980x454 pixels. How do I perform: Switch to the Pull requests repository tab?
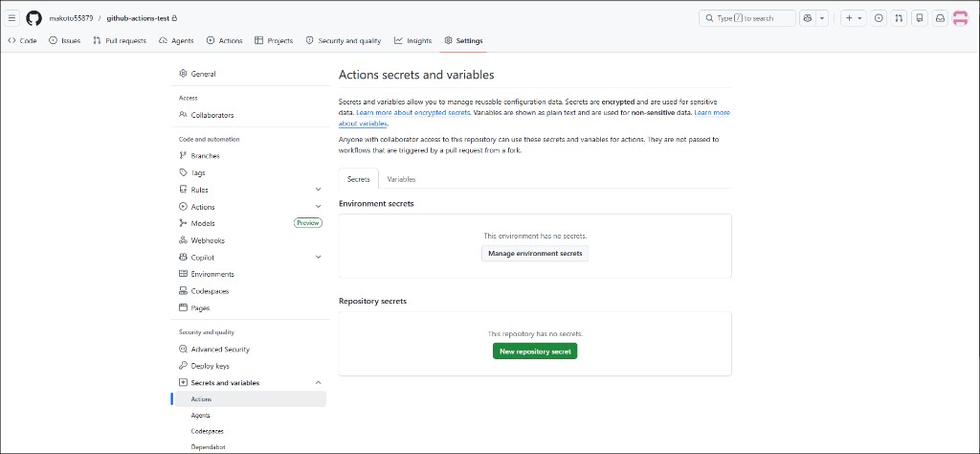coord(120,40)
